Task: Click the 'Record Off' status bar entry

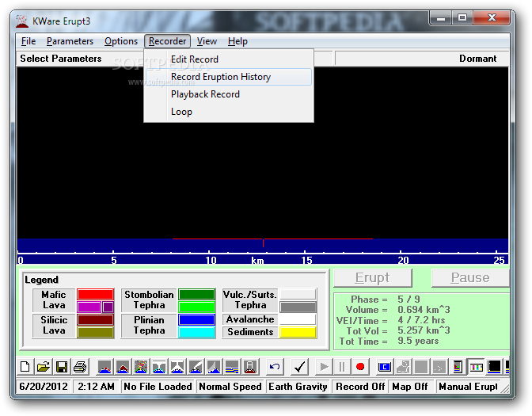Action: tap(360, 387)
